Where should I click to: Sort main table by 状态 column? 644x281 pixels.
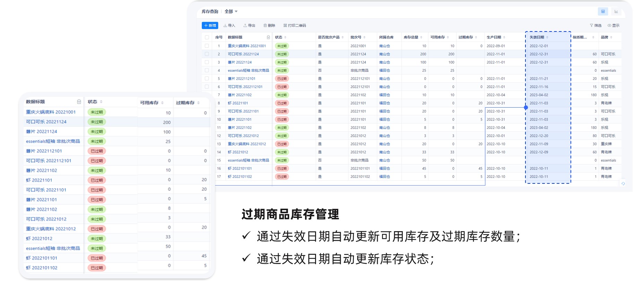tap(285, 37)
